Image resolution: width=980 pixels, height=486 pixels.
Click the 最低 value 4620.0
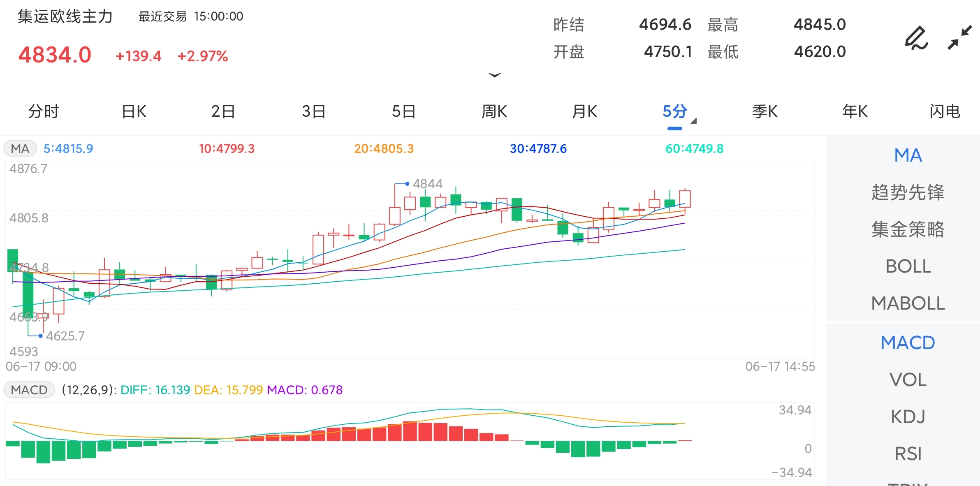(820, 52)
